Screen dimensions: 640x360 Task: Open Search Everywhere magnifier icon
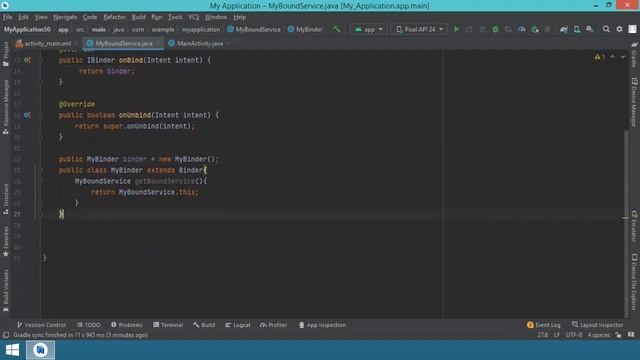(606, 29)
